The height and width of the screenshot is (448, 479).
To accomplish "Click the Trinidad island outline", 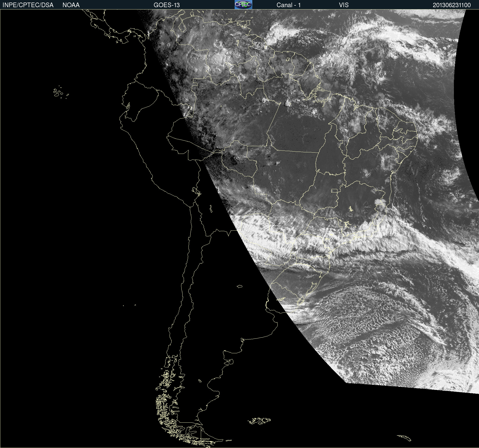I will 247,23.
